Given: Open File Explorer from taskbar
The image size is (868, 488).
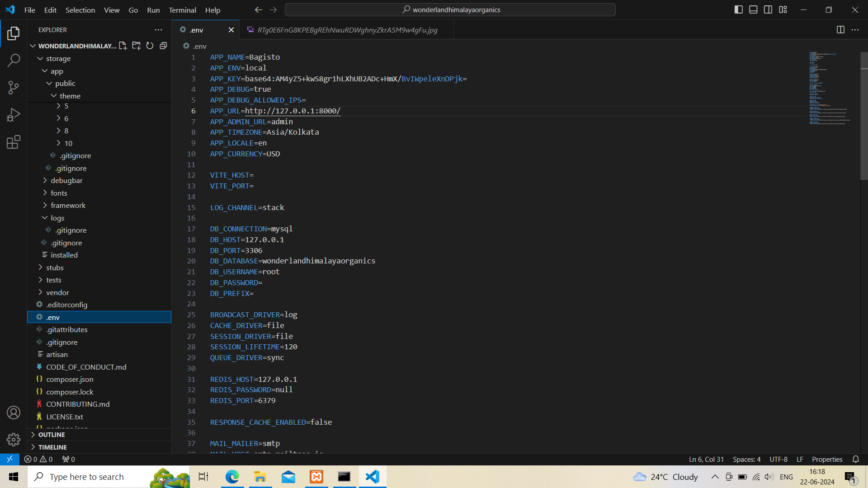Looking at the screenshot, I should coord(260,477).
